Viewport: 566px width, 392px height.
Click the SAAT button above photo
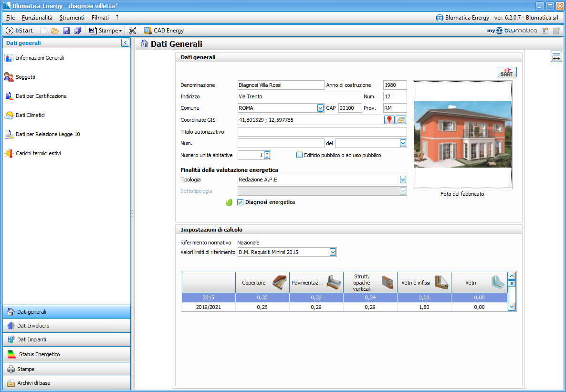point(507,72)
